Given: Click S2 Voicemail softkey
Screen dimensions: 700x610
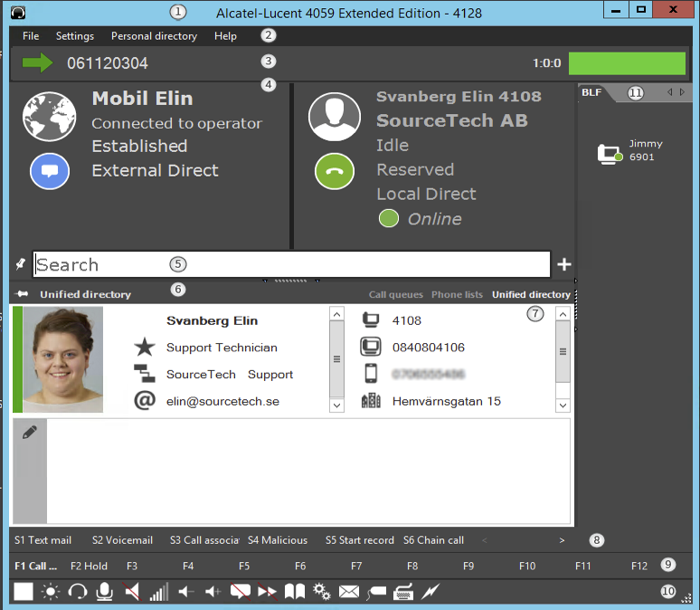Looking at the screenshot, I should click(x=122, y=540).
